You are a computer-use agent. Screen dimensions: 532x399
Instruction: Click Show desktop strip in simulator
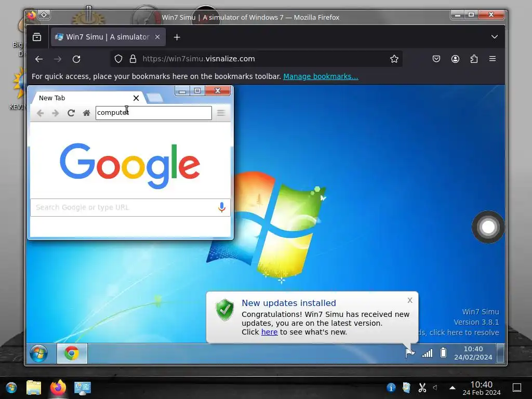click(x=500, y=353)
